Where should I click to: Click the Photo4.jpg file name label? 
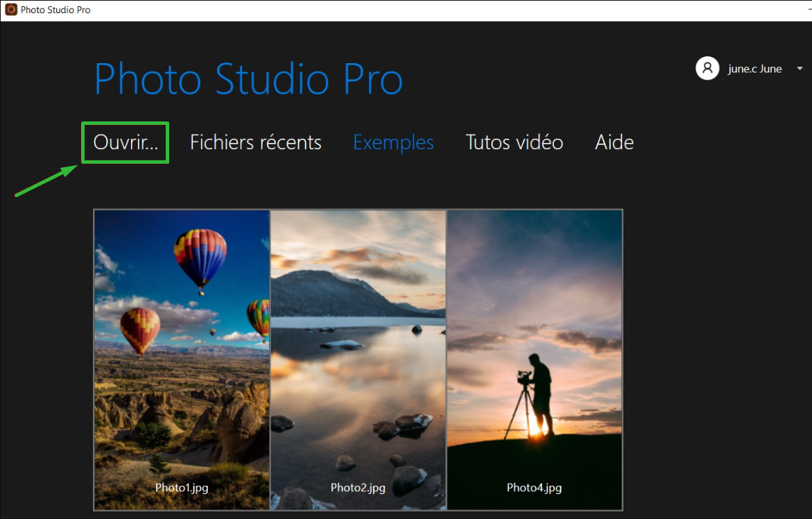[x=534, y=487]
